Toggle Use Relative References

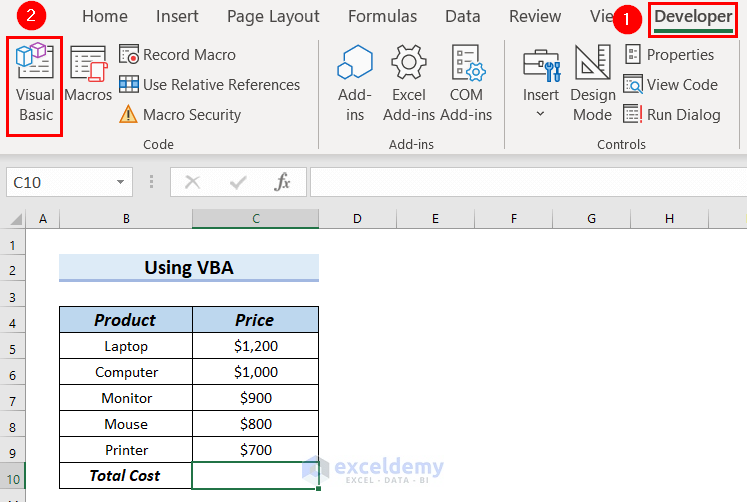(210, 85)
